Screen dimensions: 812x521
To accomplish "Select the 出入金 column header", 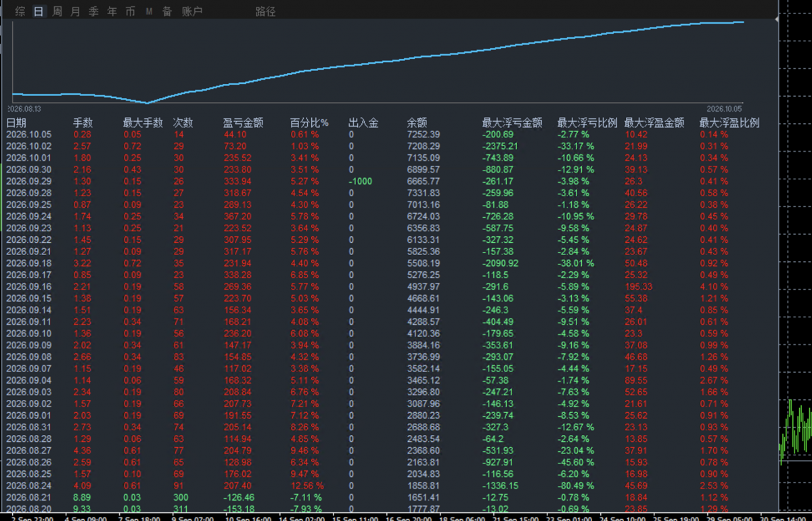I will 363,122.
